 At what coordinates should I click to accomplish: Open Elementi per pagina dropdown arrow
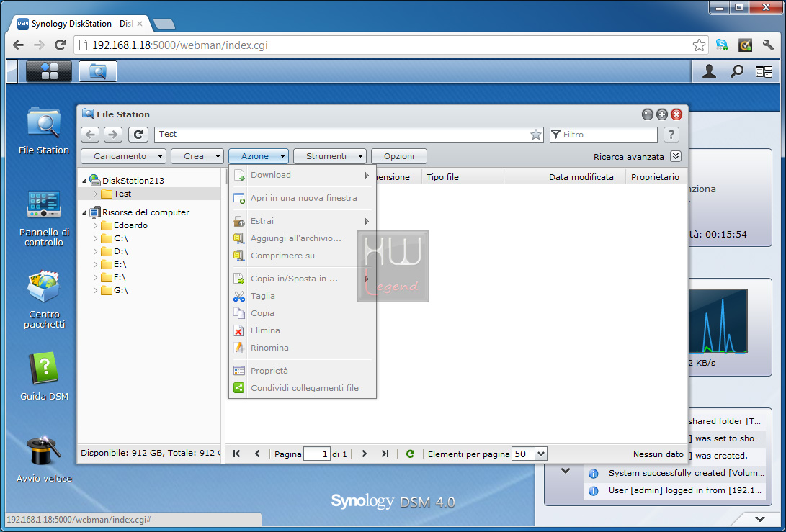click(x=541, y=454)
